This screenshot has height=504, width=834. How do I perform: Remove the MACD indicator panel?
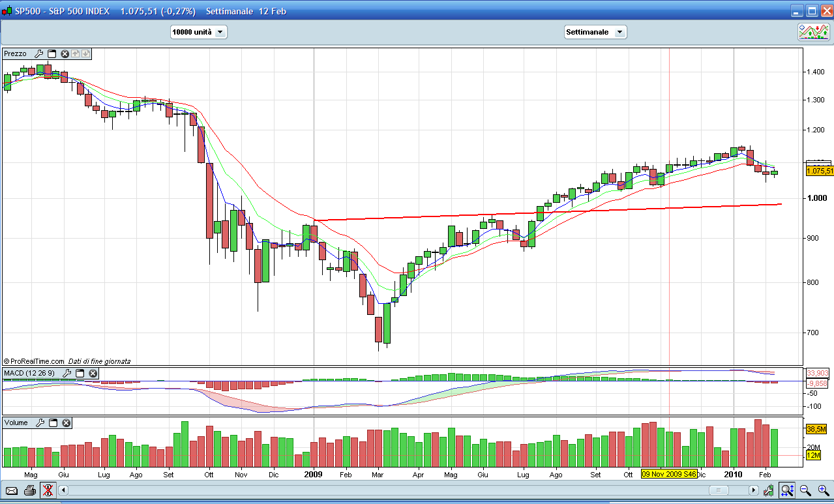coord(93,373)
